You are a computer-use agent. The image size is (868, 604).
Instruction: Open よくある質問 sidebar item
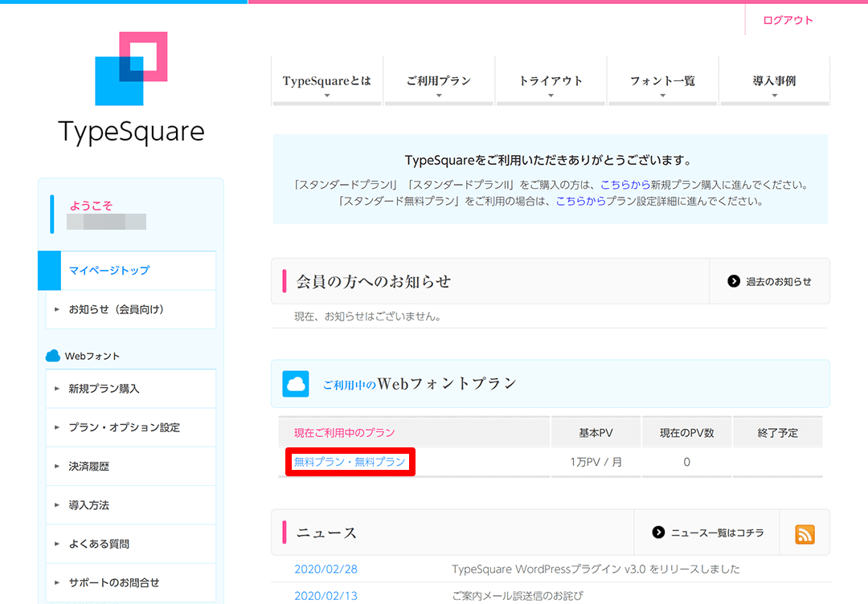click(131, 544)
